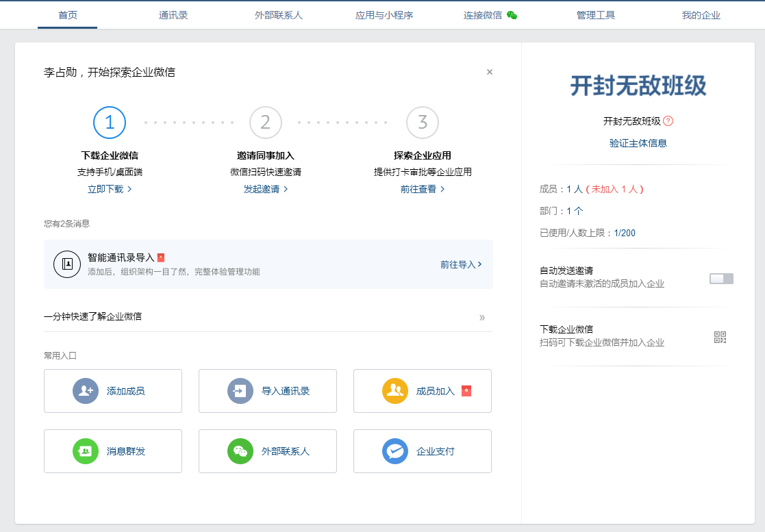This screenshot has width=765, height=532.
Task: Select step 3 circle 探索企业应用
Action: click(423, 123)
